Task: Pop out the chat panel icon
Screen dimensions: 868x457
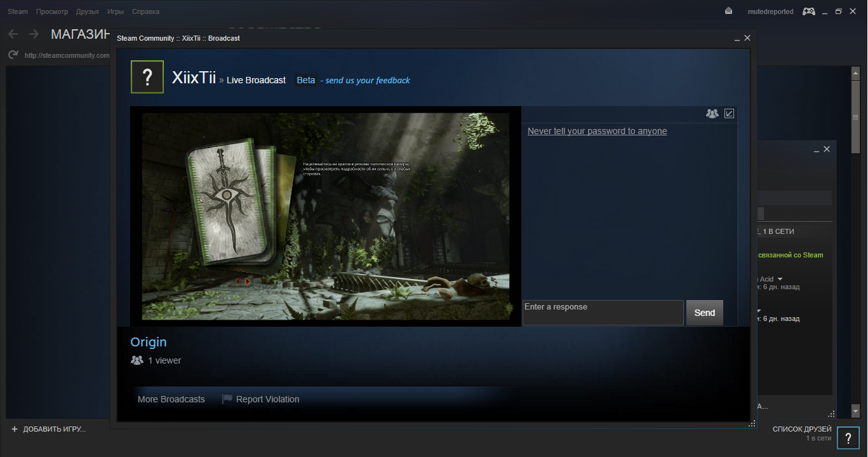Action: (x=730, y=114)
